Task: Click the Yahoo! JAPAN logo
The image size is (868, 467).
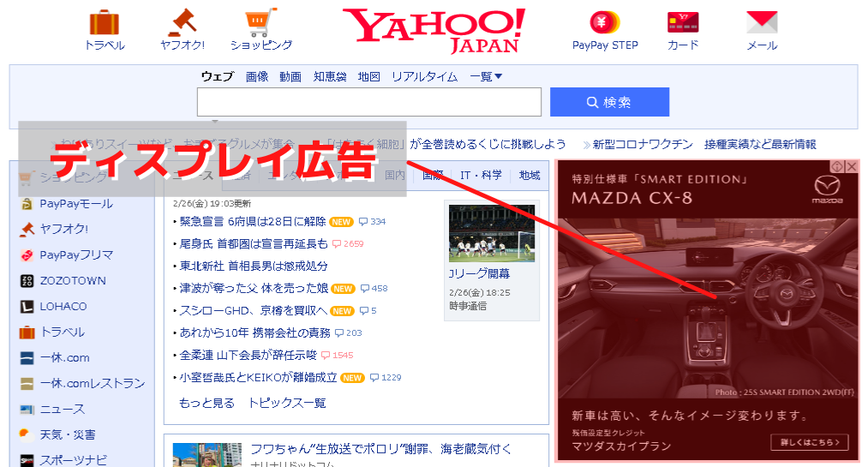Action: (x=434, y=31)
